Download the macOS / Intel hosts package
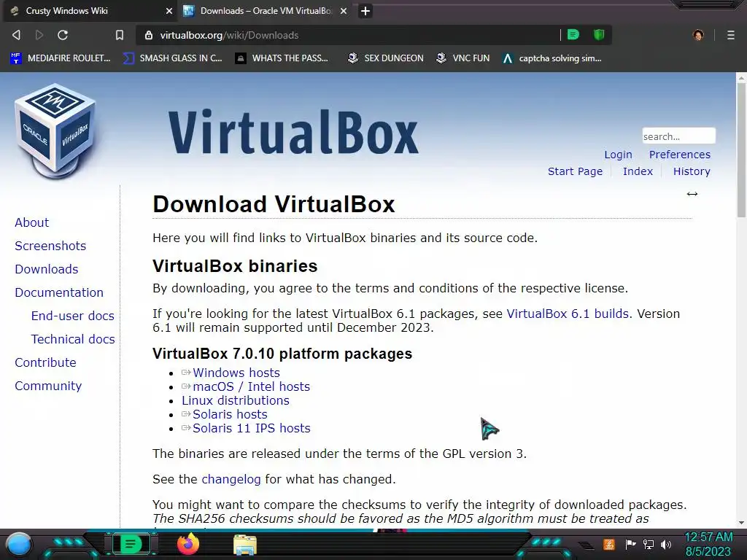The image size is (747, 560). (x=251, y=386)
